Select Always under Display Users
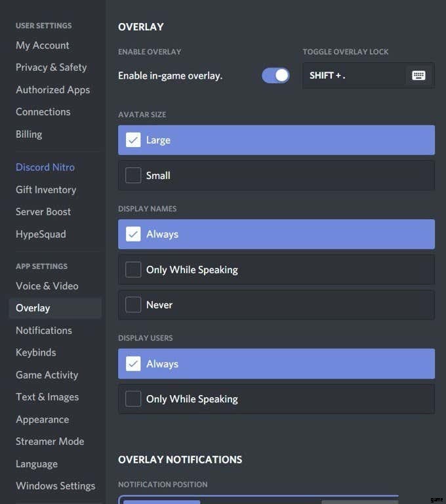Viewport: 446px width, 504px height. [133, 364]
